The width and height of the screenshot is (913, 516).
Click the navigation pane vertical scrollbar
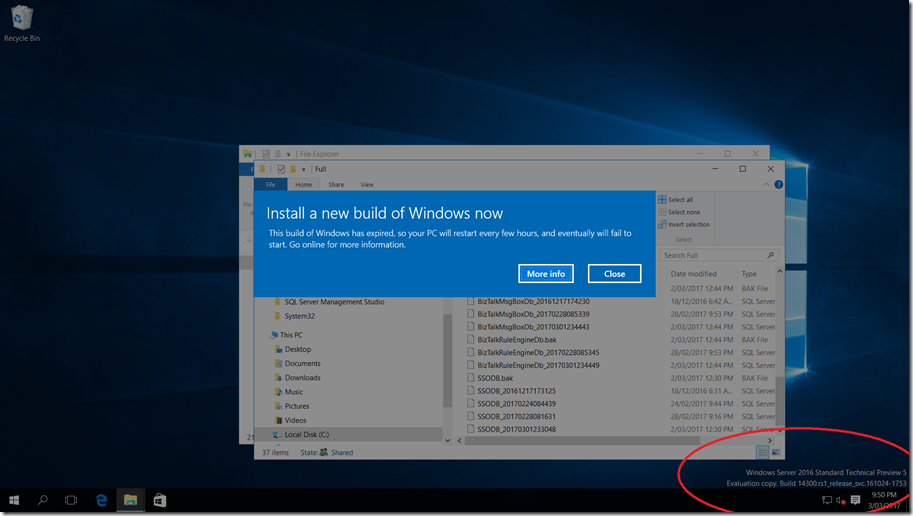(447, 361)
